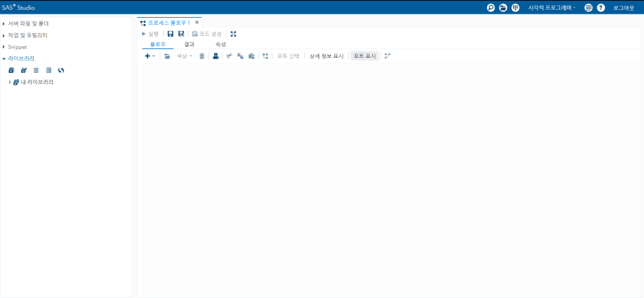Viewport: 644px width, 298px height.
Task: Open the plus add-node dropdown
Action: point(149,56)
